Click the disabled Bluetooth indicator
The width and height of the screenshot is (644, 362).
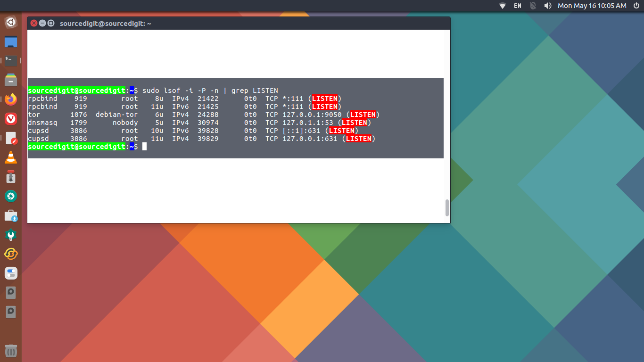(x=533, y=6)
